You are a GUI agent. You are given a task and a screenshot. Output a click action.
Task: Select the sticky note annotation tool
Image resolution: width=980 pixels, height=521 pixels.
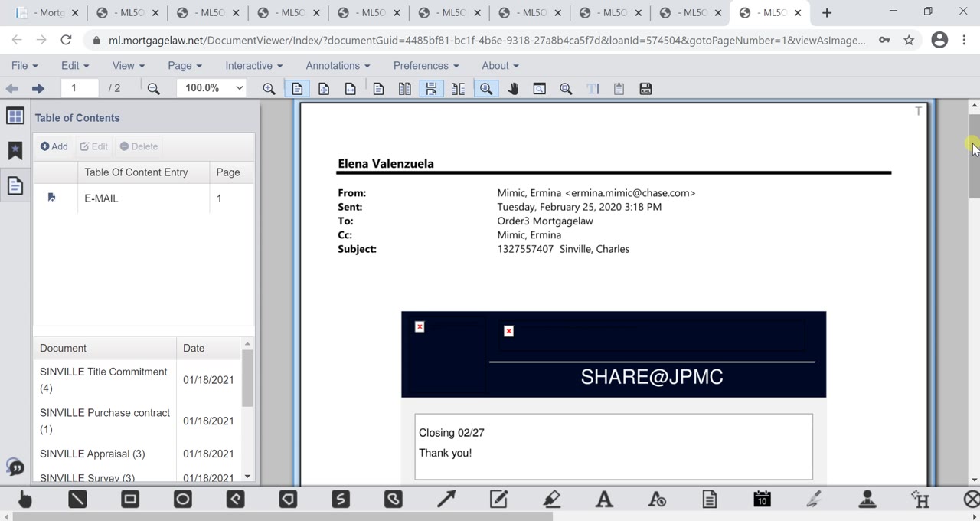click(x=709, y=500)
